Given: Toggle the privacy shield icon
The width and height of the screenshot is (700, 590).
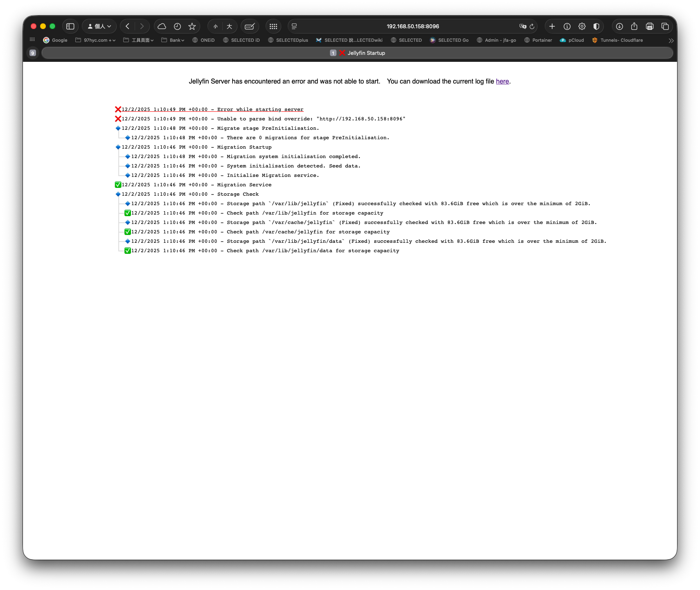Looking at the screenshot, I should [596, 26].
